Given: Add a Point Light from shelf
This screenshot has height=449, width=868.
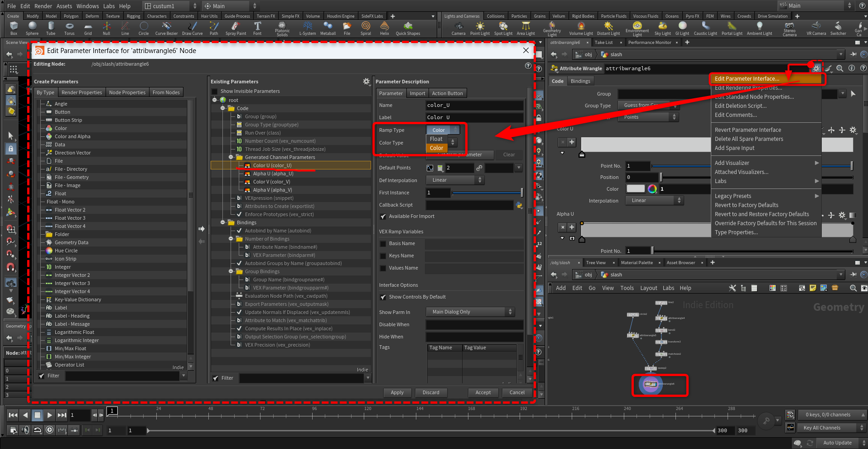Looking at the screenshot, I should (480, 28).
